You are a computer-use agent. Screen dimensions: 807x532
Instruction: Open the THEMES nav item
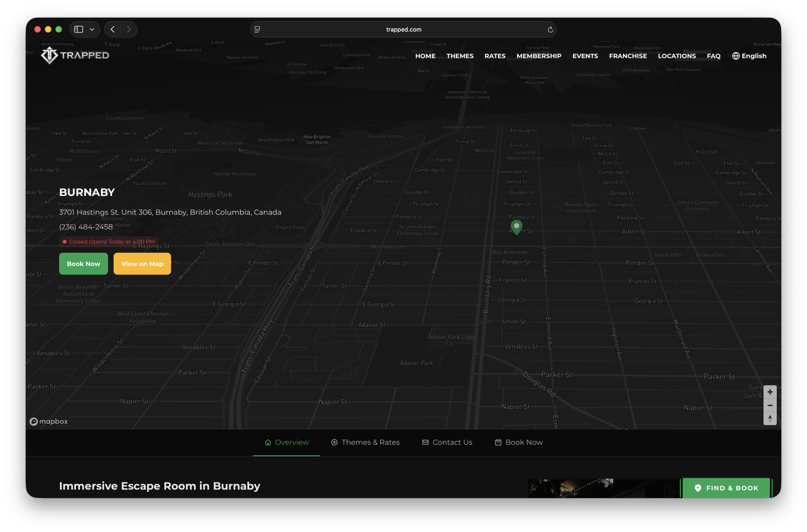click(x=460, y=56)
